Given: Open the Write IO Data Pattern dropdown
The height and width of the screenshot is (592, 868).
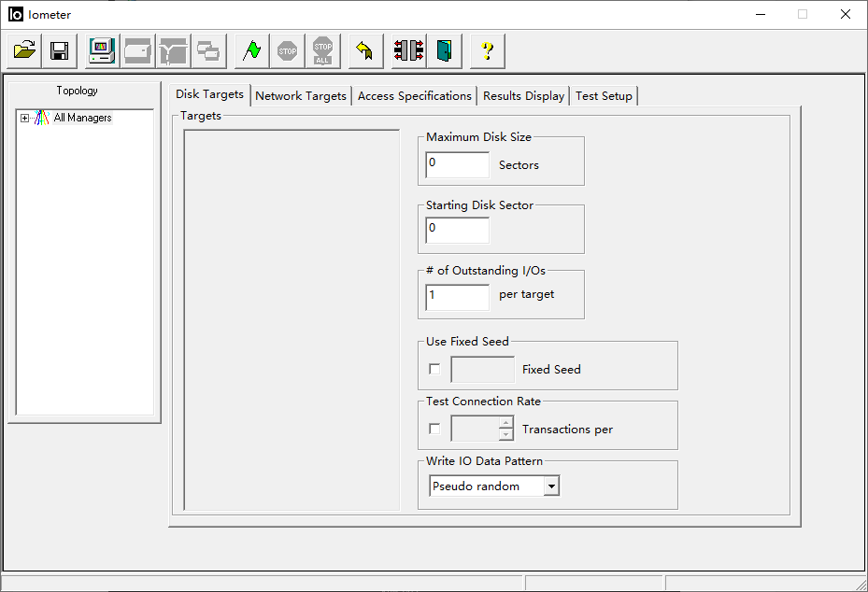Looking at the screenshot, I should [x=551, y=486].
